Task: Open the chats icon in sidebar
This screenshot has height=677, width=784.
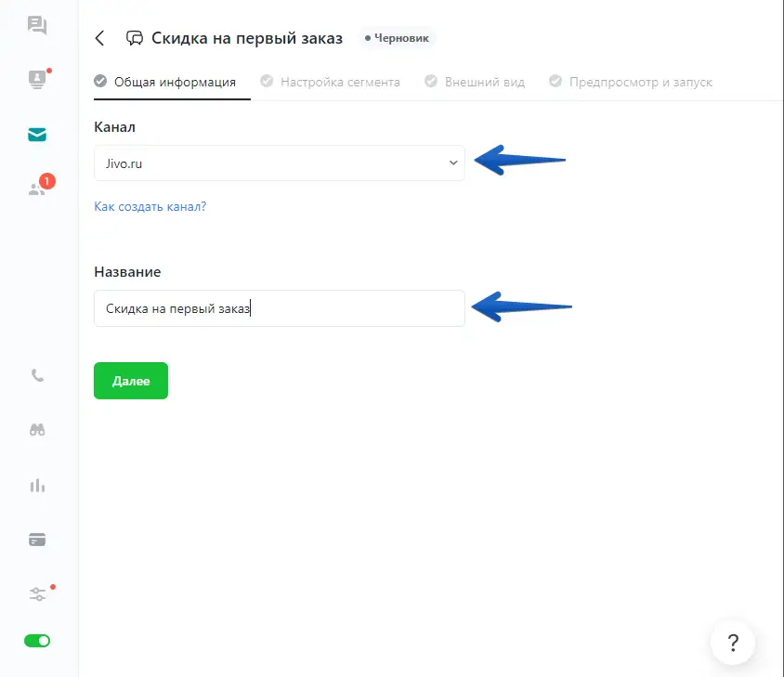Action: [x=37, y=25]
